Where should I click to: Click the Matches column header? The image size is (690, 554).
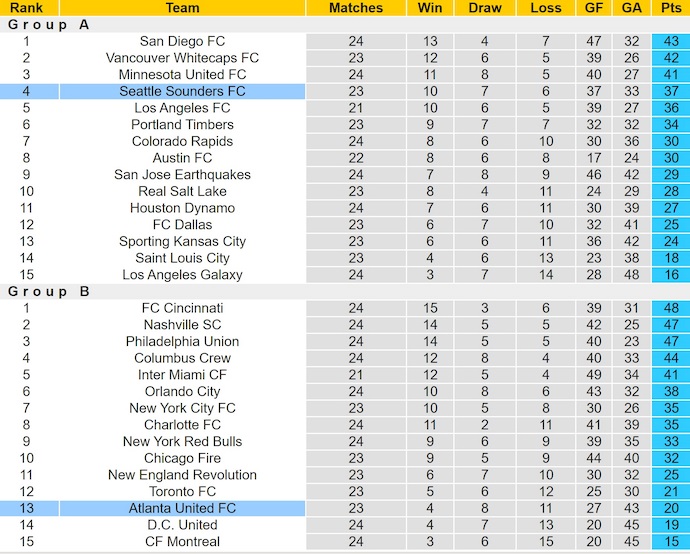(x=356, y=8)
